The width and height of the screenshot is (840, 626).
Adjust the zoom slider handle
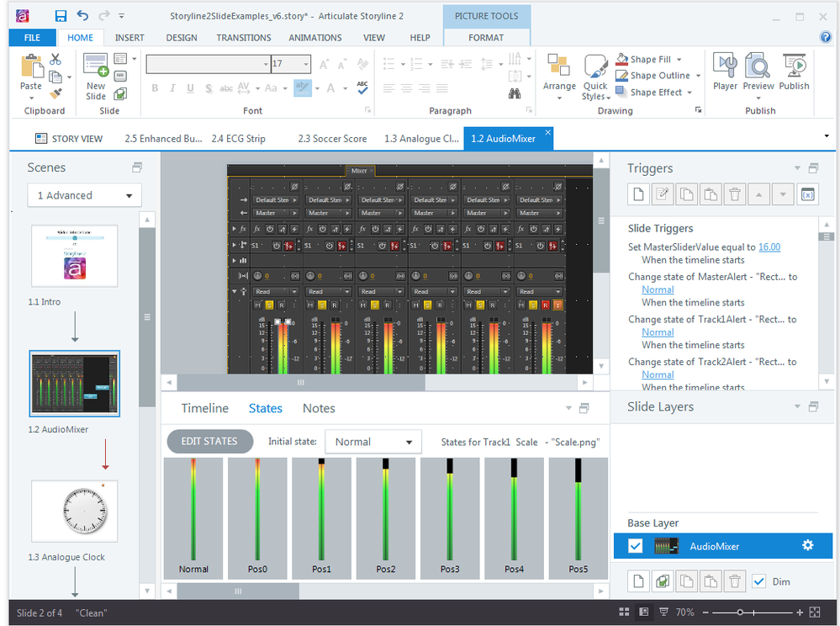[x=740, y=612]
